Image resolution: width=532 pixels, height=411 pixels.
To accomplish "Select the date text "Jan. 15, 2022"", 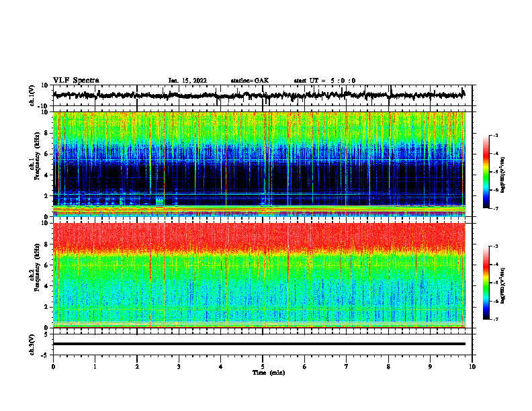I will [187, 81].
